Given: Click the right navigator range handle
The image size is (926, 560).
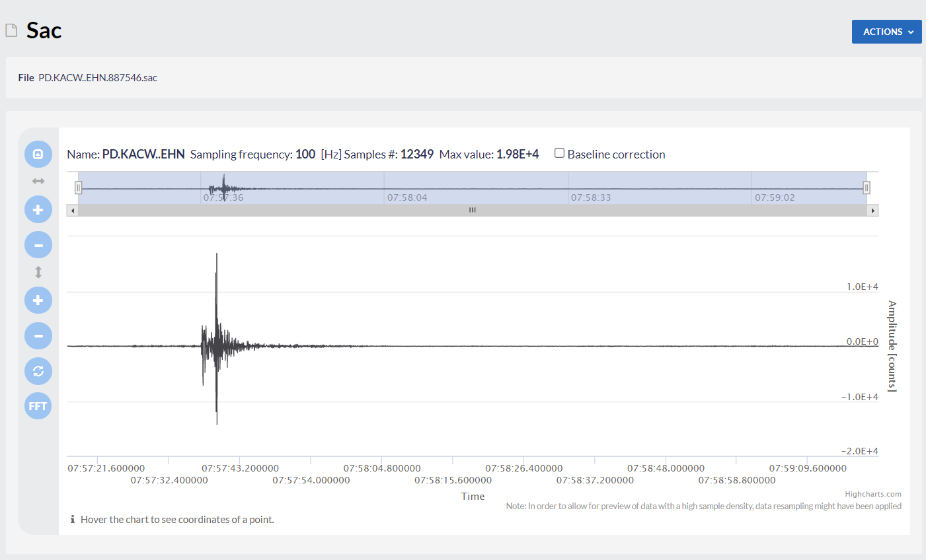Looking at the screenshot, I should [867, 188].
